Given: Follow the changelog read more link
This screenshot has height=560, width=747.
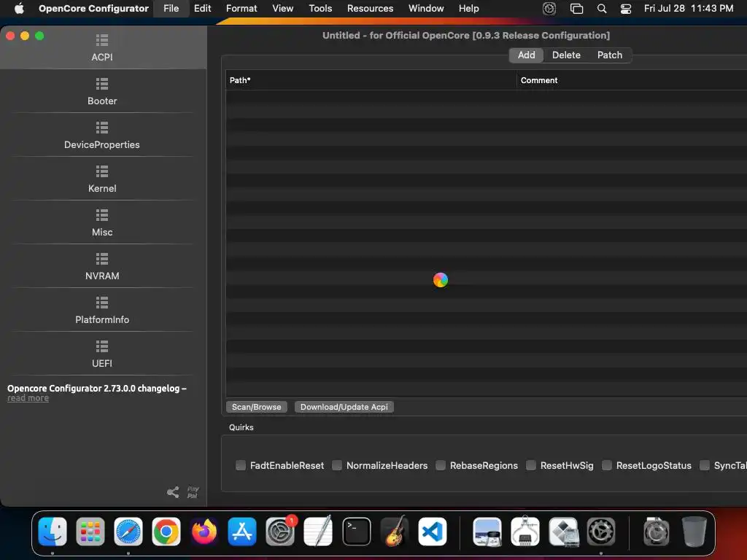Looking at the screenshot, I should point(28,398).
